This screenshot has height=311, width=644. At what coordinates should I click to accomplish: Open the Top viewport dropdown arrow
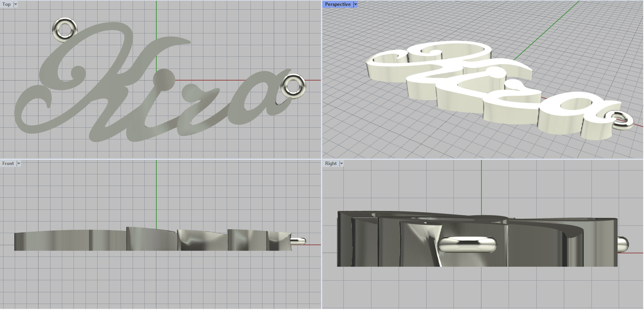pos(16,4)
